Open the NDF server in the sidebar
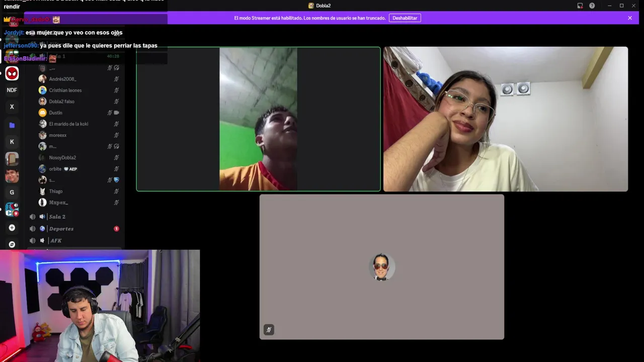The image size is (644, 362). click(12, 90)
